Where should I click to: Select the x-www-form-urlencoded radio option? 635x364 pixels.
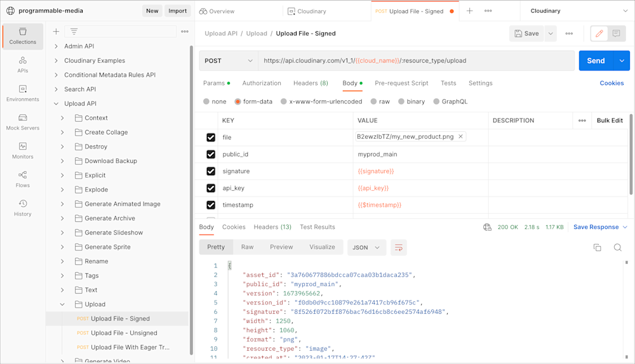[x=284, y=101]
